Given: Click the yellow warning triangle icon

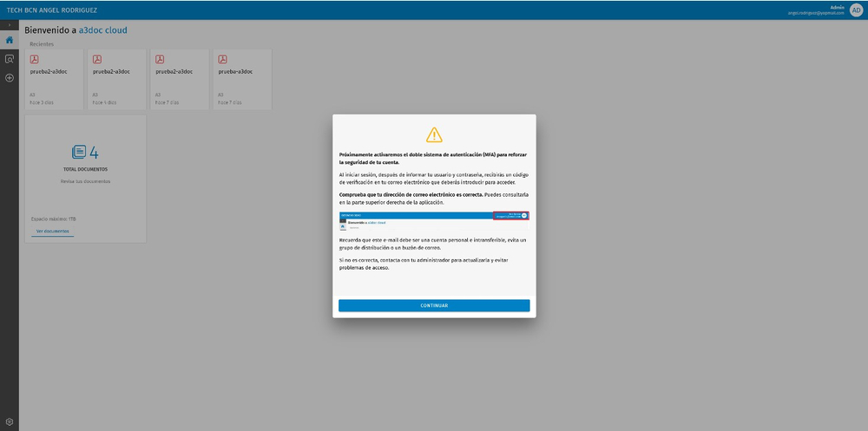Looking at the screenshot, I should [434, 134].
